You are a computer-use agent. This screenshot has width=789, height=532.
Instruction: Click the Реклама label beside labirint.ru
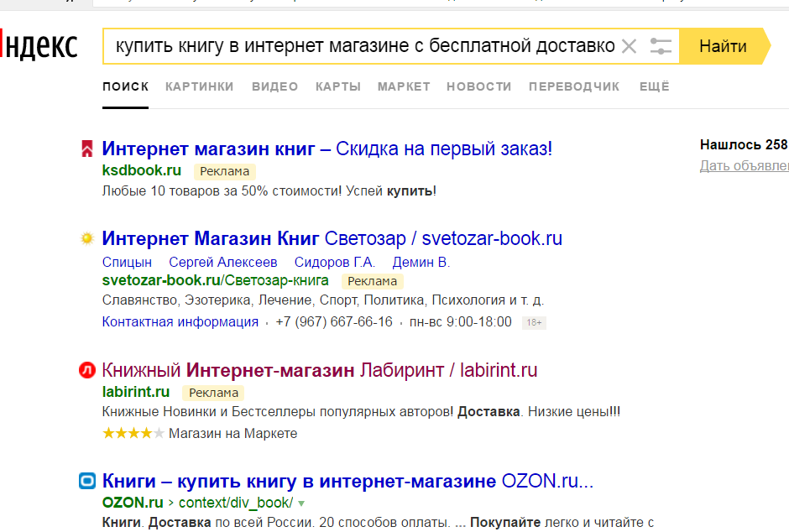point(213,393)
